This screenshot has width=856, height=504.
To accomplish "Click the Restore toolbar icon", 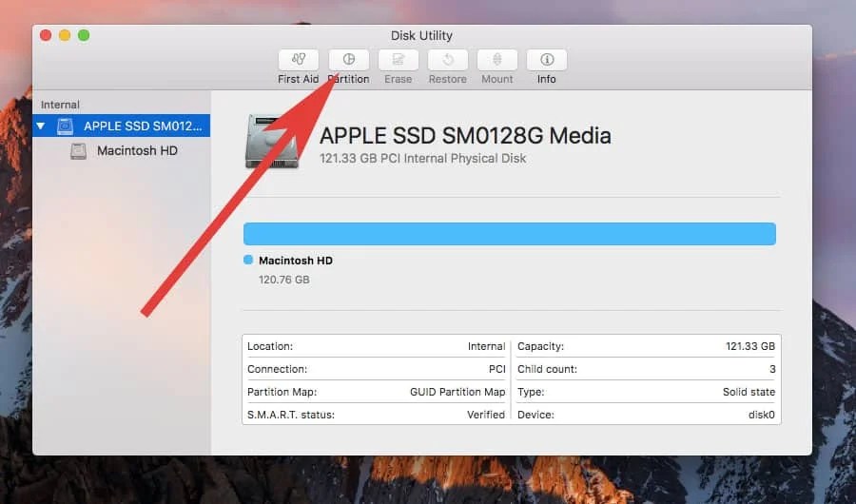I will pyautogui.click(x=448, y=60).
